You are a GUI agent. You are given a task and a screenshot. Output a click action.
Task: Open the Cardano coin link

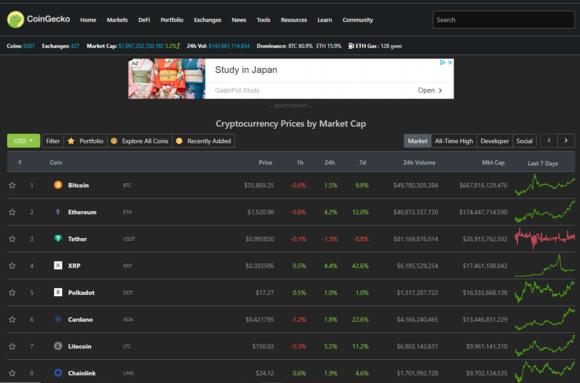click(x=80, y=319)
